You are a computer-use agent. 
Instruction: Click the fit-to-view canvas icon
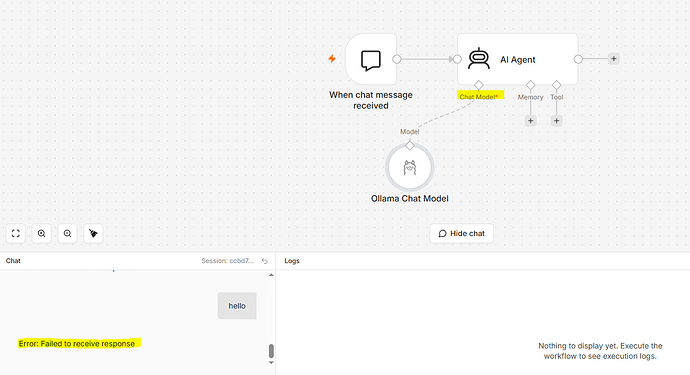16,233
